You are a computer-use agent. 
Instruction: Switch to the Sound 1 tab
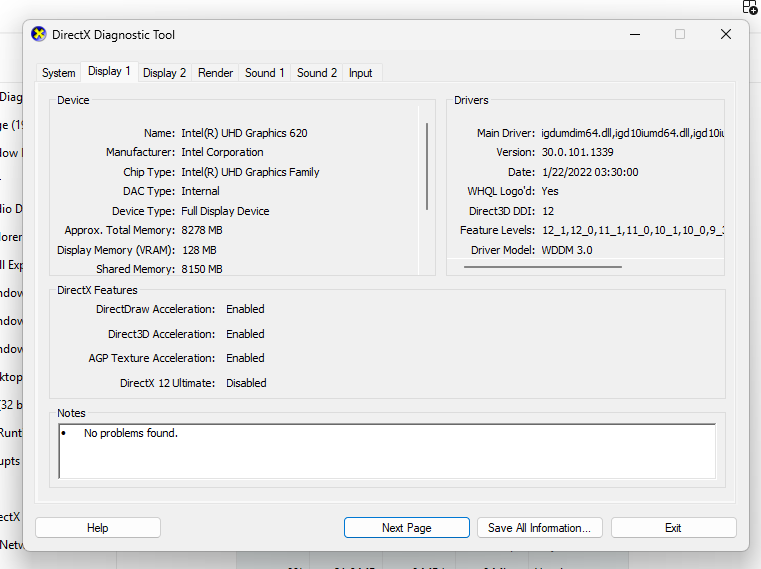pyautogui.click(x=265, y=73)
